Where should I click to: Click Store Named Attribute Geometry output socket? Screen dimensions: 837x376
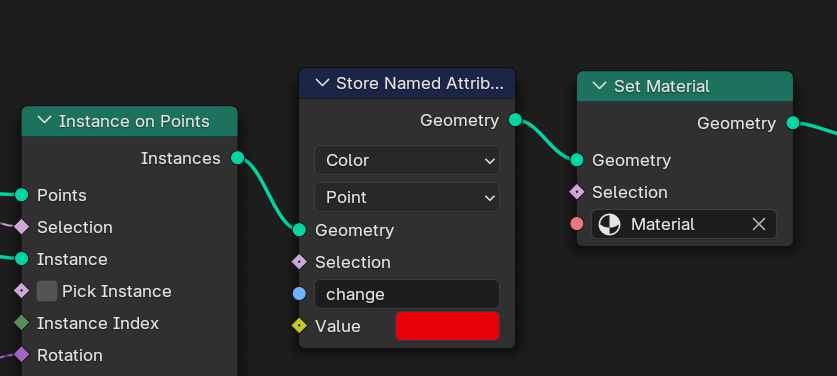point(515,120)
